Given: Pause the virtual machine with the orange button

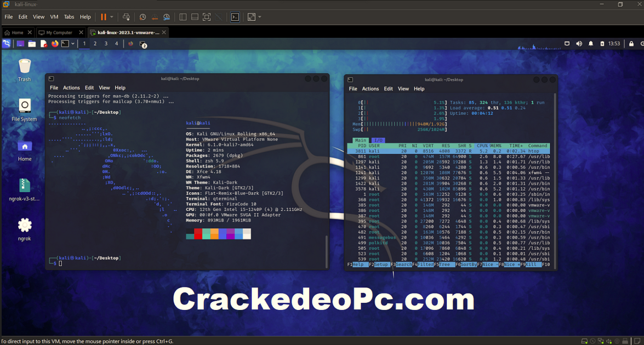Looking at the screenshot, I should (104, 17).
